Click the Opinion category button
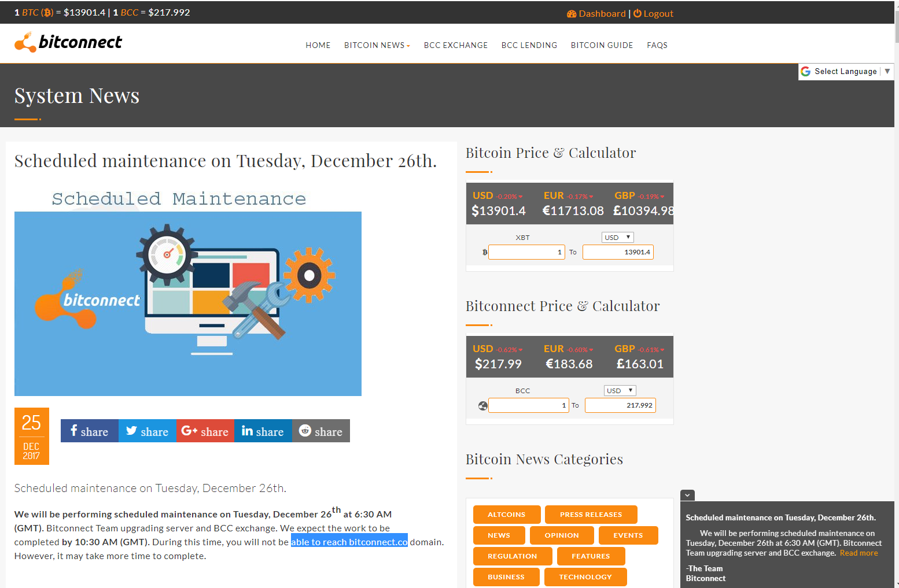The height and width of the screenshot is (588, 899). [562, 535]
